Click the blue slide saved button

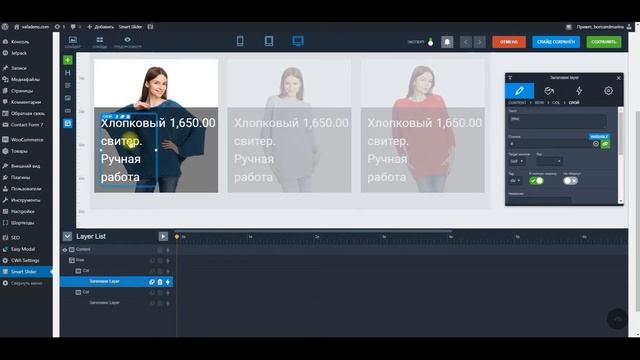click(x=556, y=42)
